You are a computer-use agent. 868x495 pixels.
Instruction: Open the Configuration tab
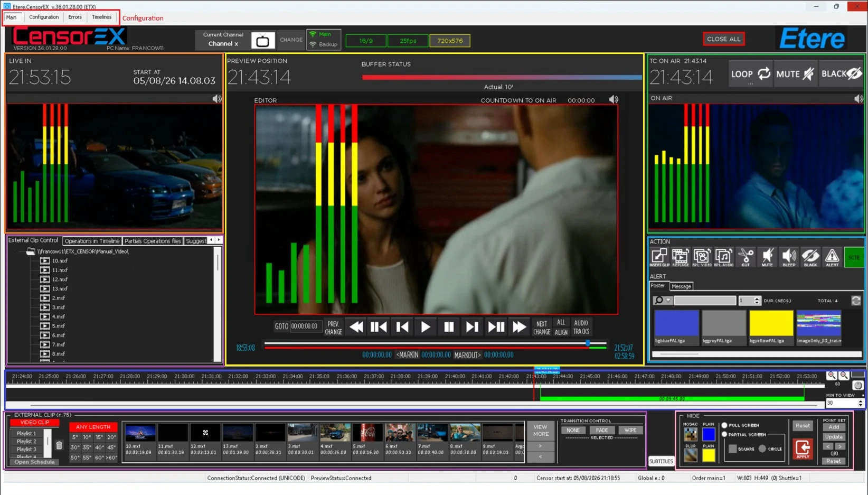point(44,17)
